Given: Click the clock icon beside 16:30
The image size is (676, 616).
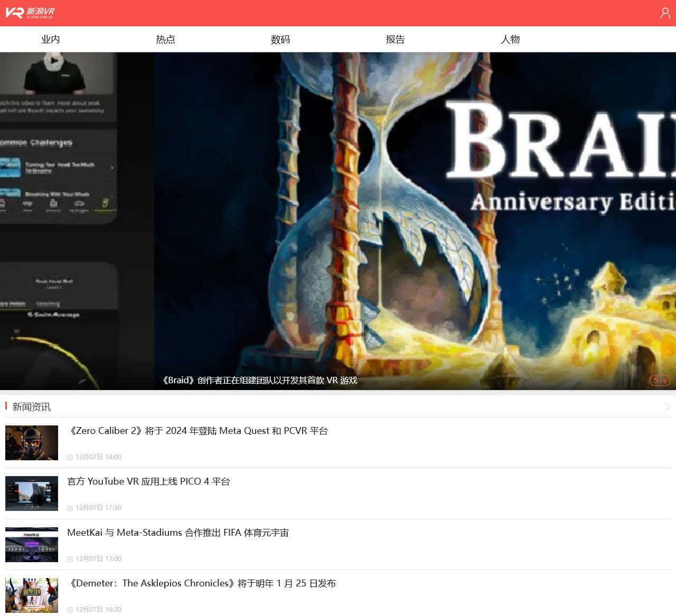Looking at the screenshot, I should tap(70, 610).
